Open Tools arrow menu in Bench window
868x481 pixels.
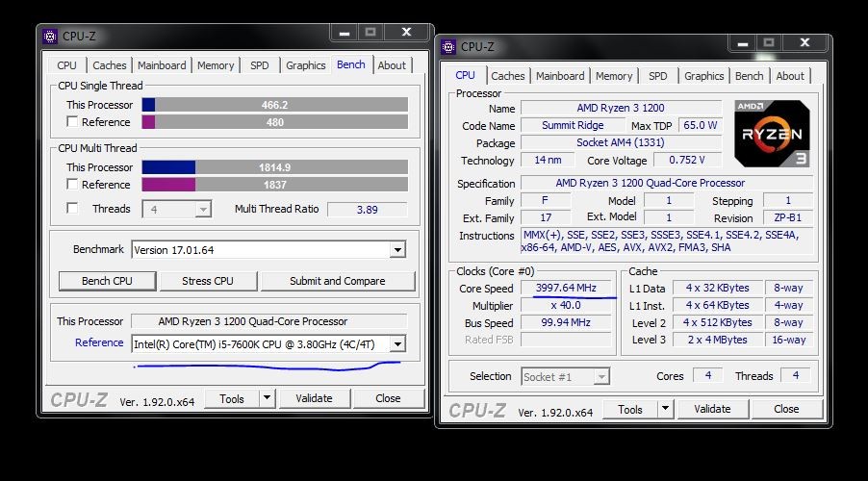click(x=267, y=398)
